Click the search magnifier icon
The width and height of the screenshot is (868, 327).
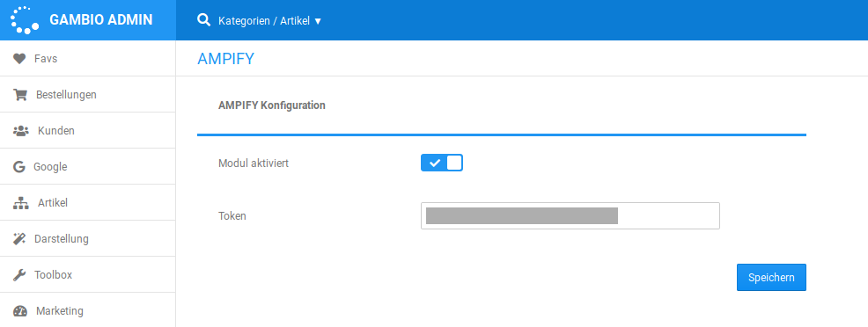(203, 20)
